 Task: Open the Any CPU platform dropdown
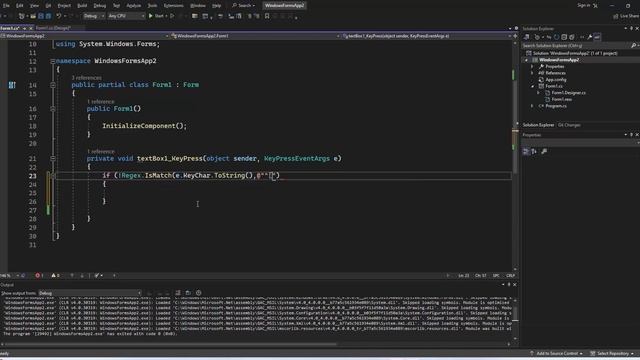[126, 16]
